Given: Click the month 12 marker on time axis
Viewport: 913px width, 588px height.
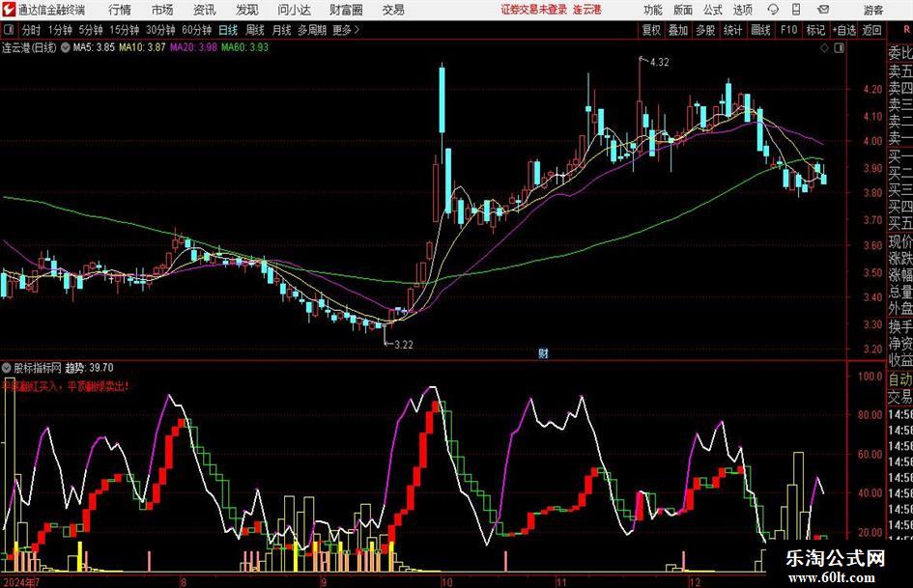Looking at the screenshot, I should click(x=694, y=581).
